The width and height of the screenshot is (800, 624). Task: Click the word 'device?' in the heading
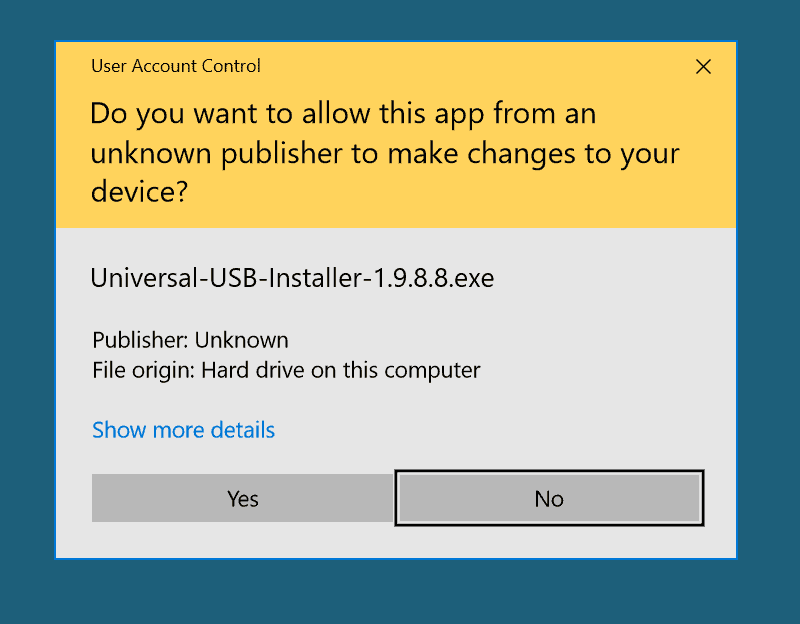pyautogui.click(x=139, y=191)
